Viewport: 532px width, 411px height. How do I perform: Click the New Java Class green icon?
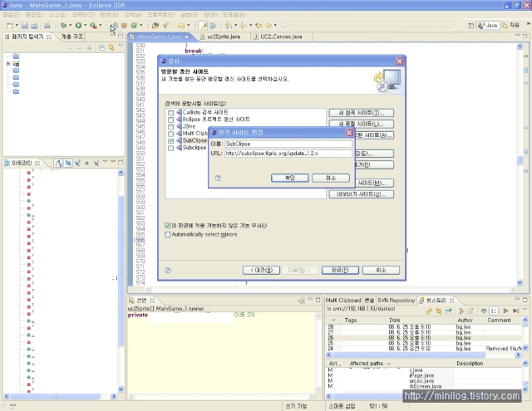coord(134,26)
